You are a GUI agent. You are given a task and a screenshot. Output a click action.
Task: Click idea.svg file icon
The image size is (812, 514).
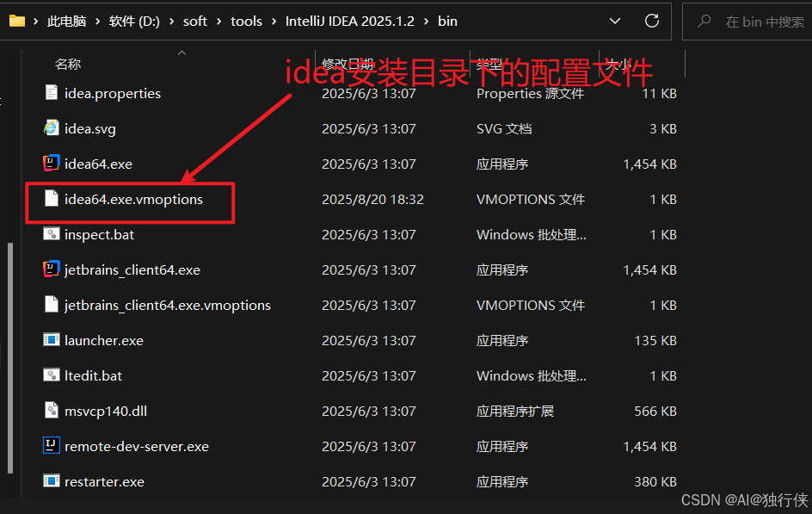click(x=52, y=128)
